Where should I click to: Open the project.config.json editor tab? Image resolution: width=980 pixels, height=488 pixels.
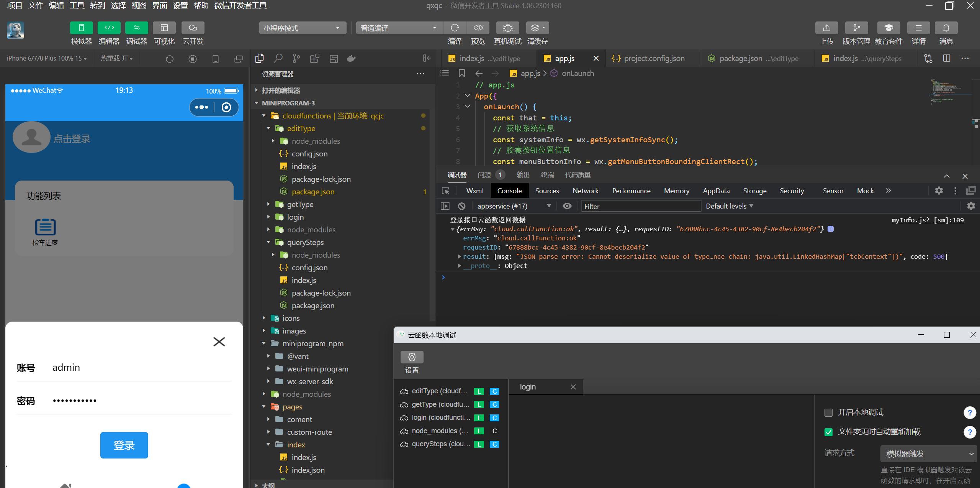[x=654, y=58]
